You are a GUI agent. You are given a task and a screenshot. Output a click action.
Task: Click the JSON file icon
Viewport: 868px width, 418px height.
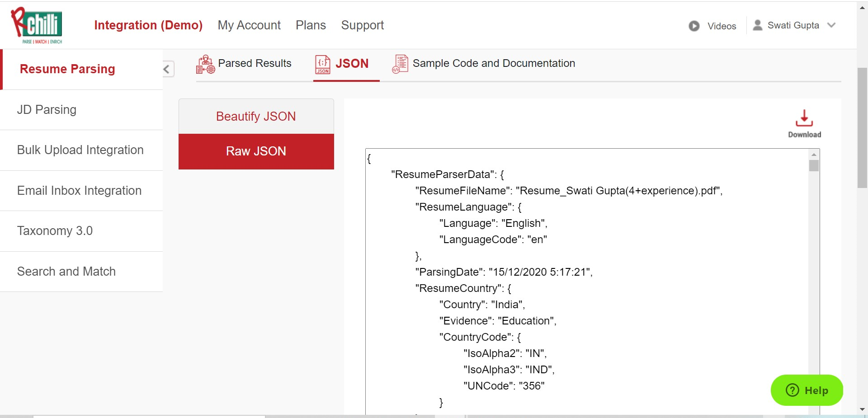point(323,64)
